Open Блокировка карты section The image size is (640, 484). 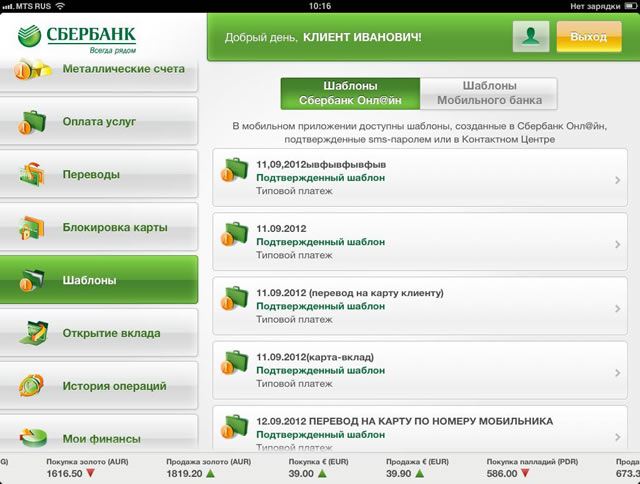[x=99, y=227]
